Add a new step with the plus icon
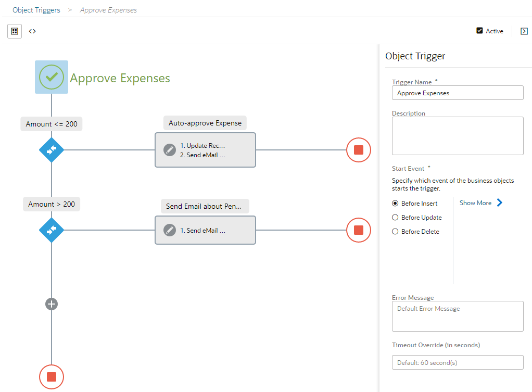The width and height of the screenshot is (532, 392). coord(52,304)
